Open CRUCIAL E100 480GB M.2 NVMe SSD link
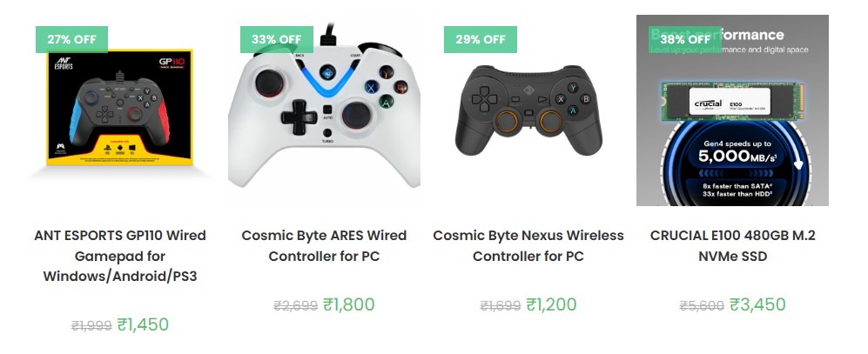 coord(732,245)
